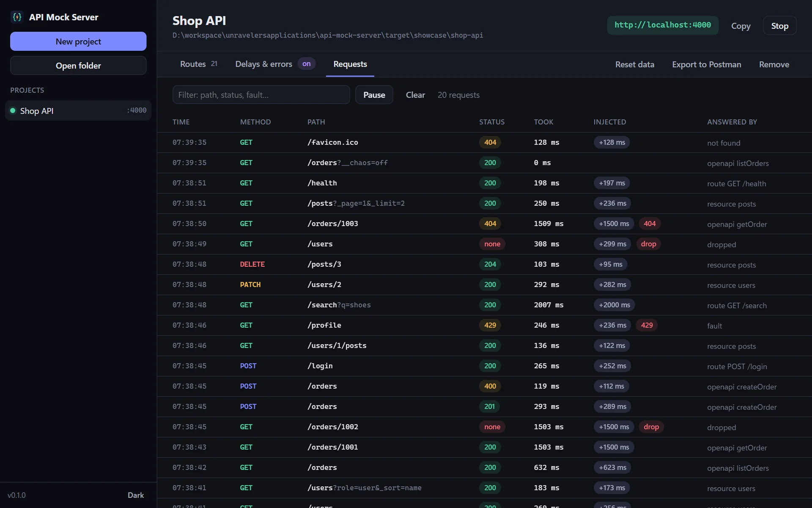
Task: Open the Routes tab
Action: (x=198, y=64)
